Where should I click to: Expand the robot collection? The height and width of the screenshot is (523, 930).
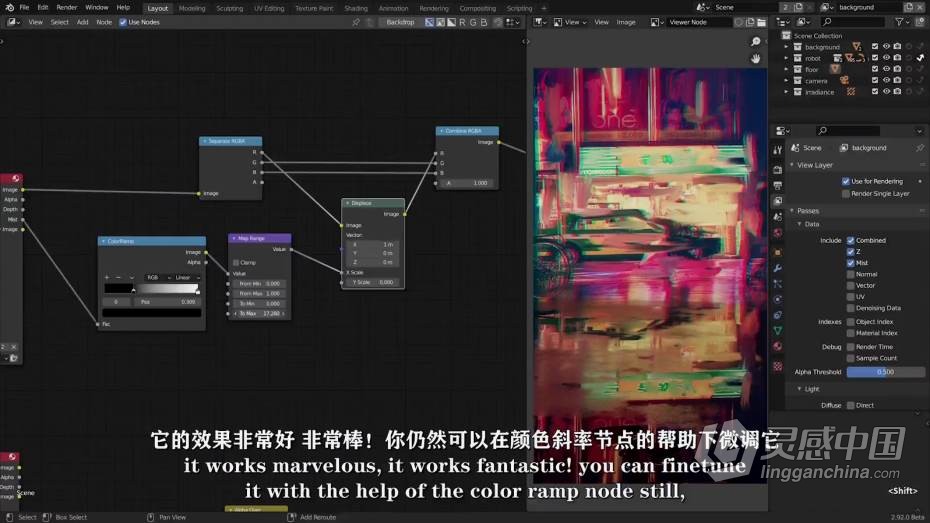[786, 58]
